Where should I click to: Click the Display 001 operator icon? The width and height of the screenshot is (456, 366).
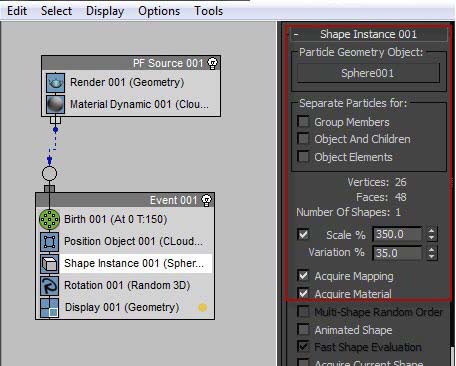tap(49, 307)
